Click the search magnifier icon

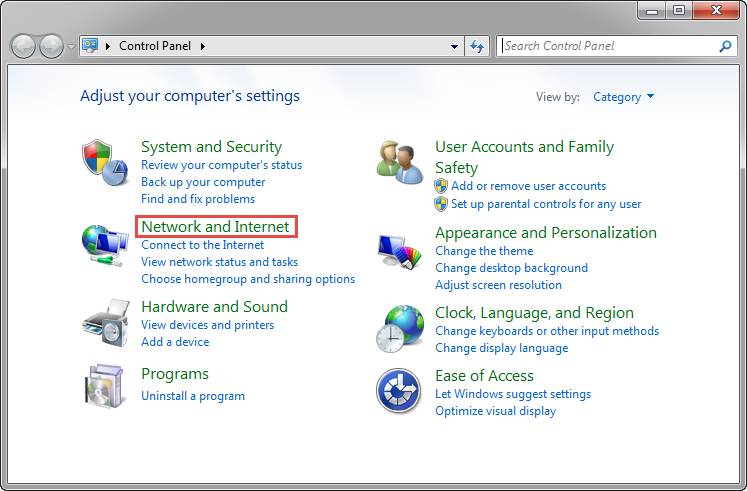pyautogui.click(x=725, y=46)
